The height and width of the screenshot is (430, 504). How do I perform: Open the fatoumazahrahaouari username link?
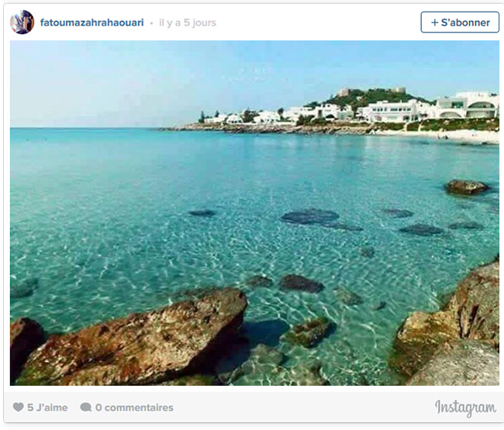click(x=91, y=22)
